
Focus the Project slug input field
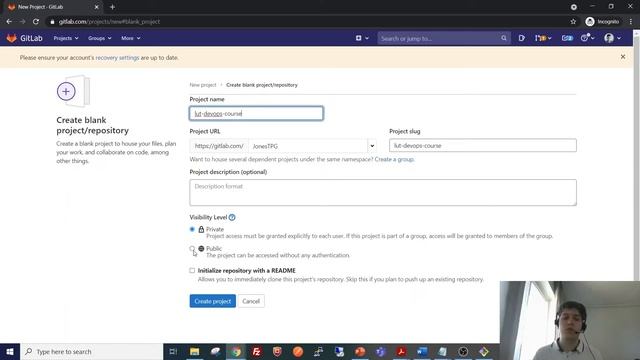(x=483, y=145)
